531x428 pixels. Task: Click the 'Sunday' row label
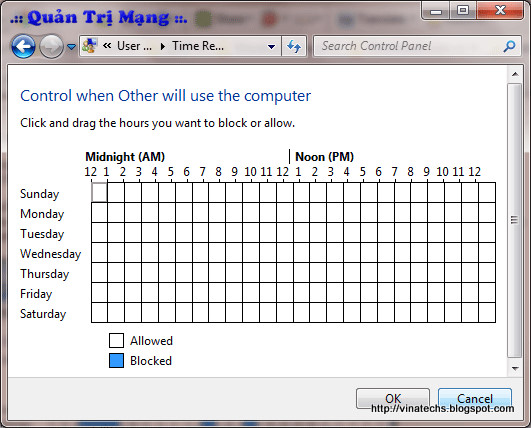click(39, 194)
